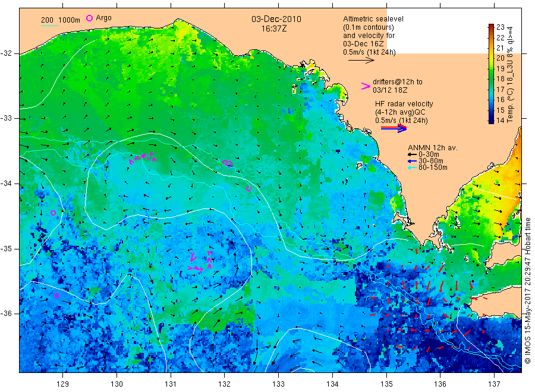
Task: Click the 22 label on color bar
Action: 500,37
